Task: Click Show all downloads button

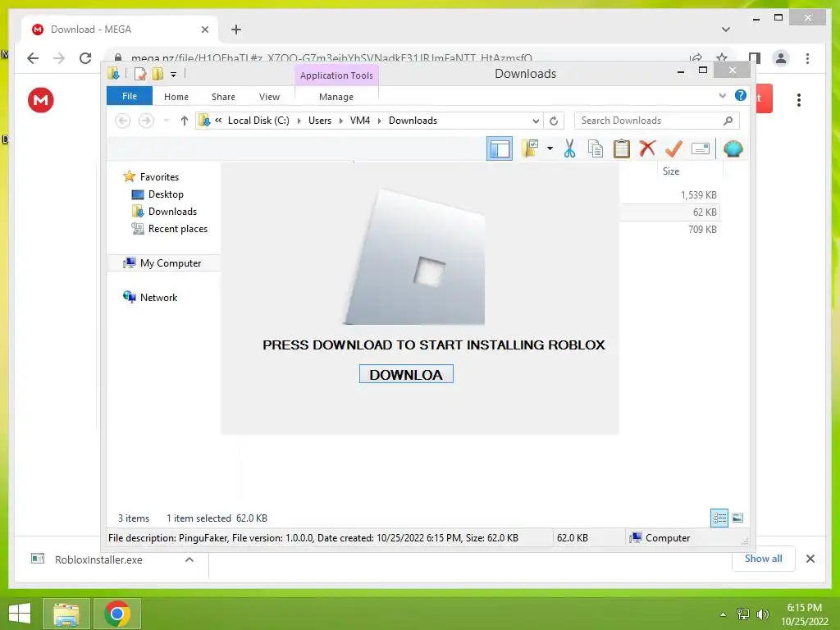Action: click(764, 558)
